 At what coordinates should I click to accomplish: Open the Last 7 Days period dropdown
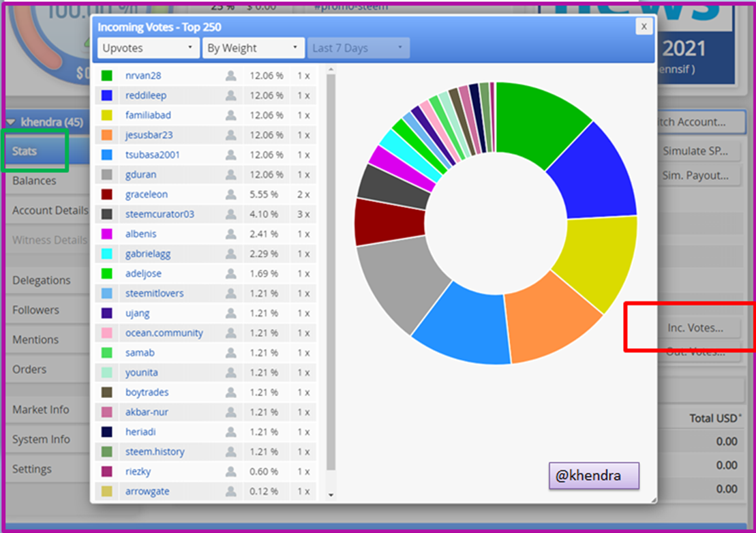coord(359,48)
